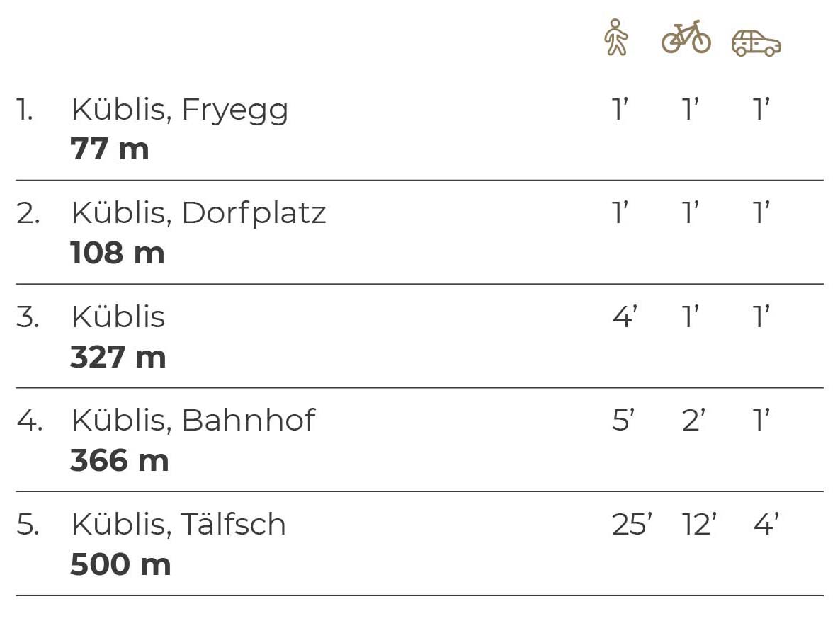Select the Küblis, Bahnhof stop
Viewport: 840px width, 621px height.
(x=193, y=420)
